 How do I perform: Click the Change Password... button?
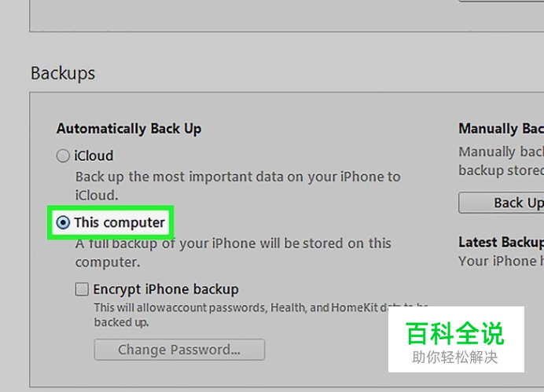[179, 350]
